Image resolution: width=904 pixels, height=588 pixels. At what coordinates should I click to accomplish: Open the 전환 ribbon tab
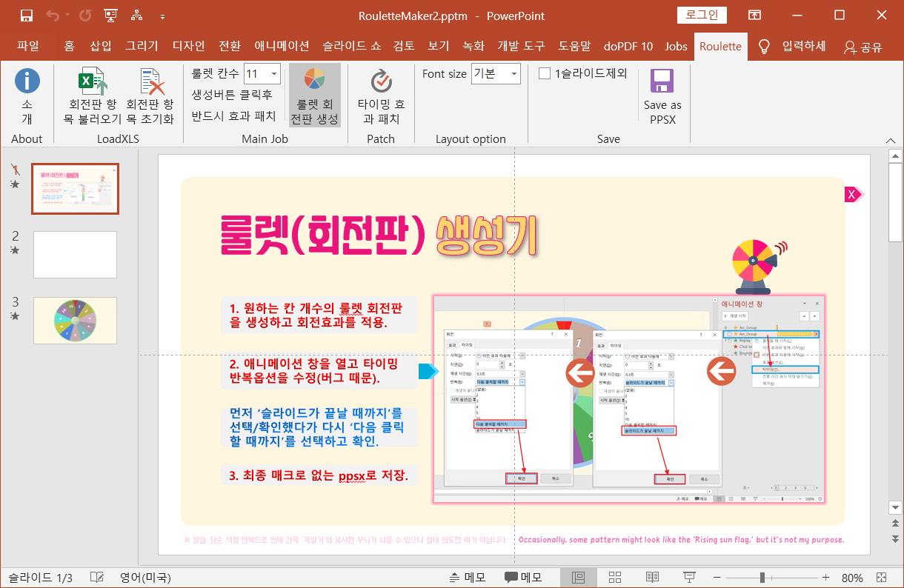[230, 46]
